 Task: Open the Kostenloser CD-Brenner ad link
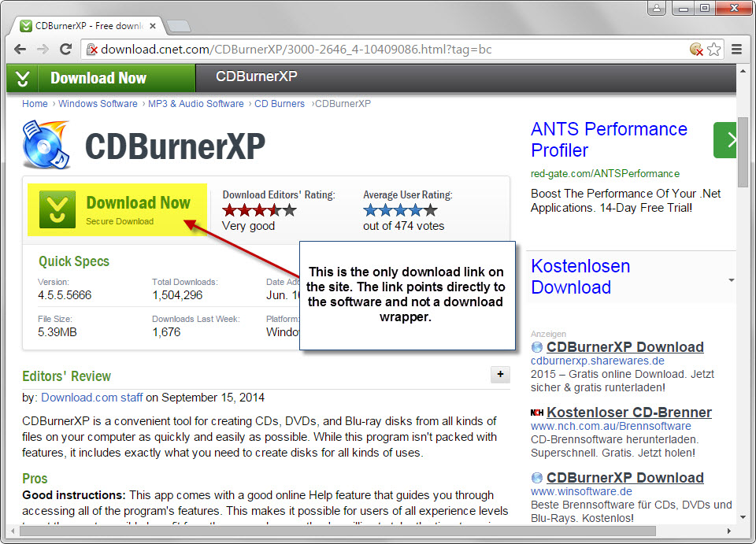[629, 413]
